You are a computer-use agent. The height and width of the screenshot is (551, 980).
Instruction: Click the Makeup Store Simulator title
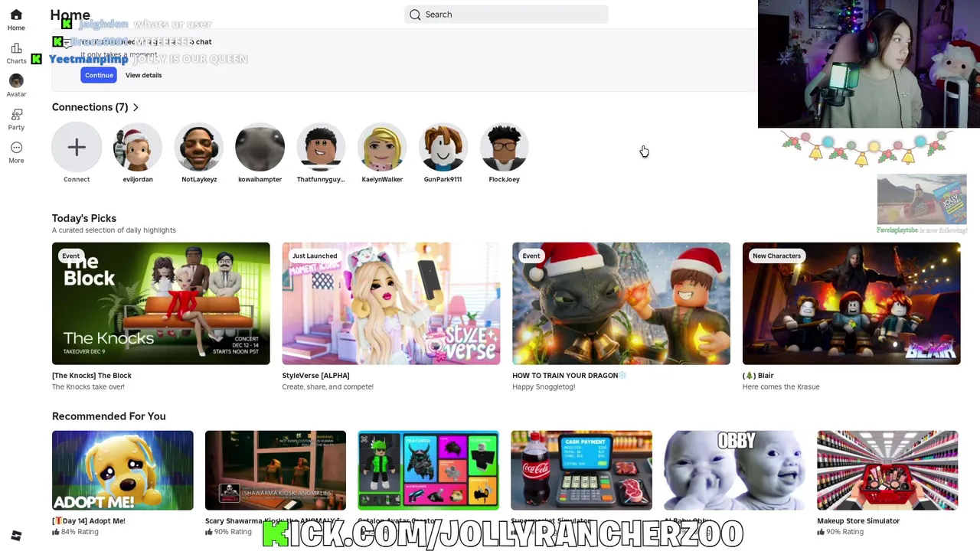tap(858, 520)
